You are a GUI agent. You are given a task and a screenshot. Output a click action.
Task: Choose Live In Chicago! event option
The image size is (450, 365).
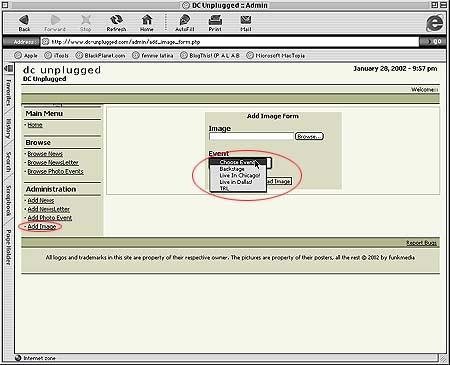pyautogui.click(x=238, y=175)
